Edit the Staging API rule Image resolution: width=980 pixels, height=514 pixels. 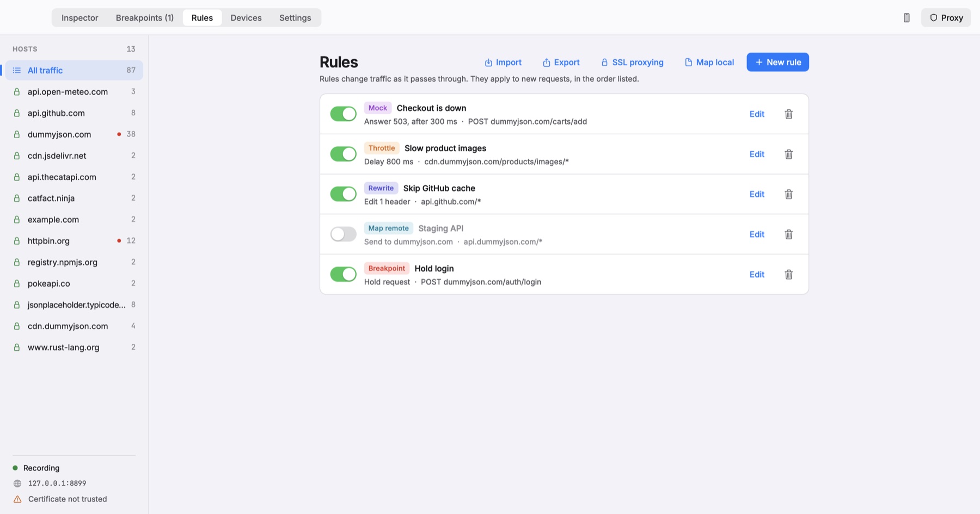pyautogui.click(x=757, y=234)
